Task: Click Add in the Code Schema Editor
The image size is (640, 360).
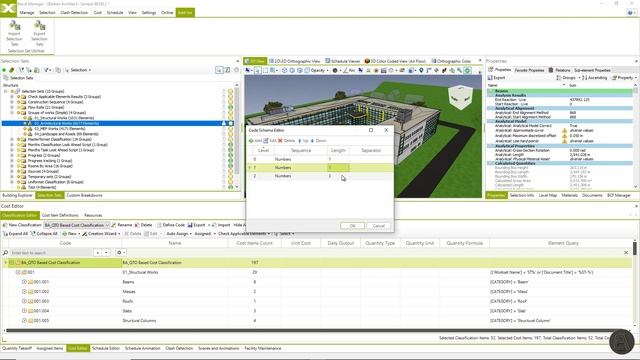Action: point(255,141)
